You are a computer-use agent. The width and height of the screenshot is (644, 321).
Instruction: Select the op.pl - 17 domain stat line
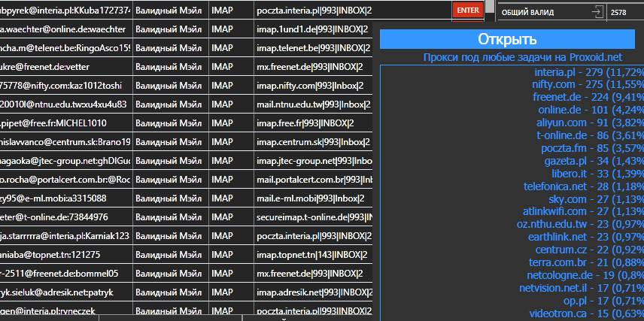pyautogui.click(x=603, y=301)
